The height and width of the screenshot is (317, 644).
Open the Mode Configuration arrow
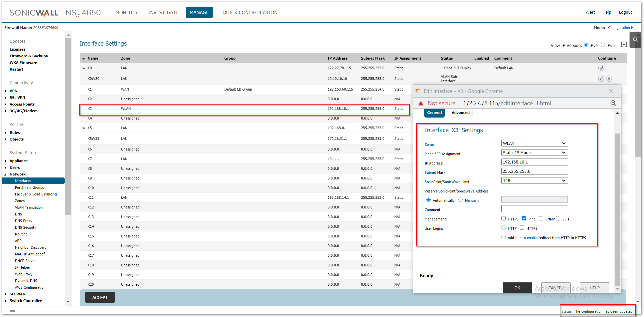[632, 28]
